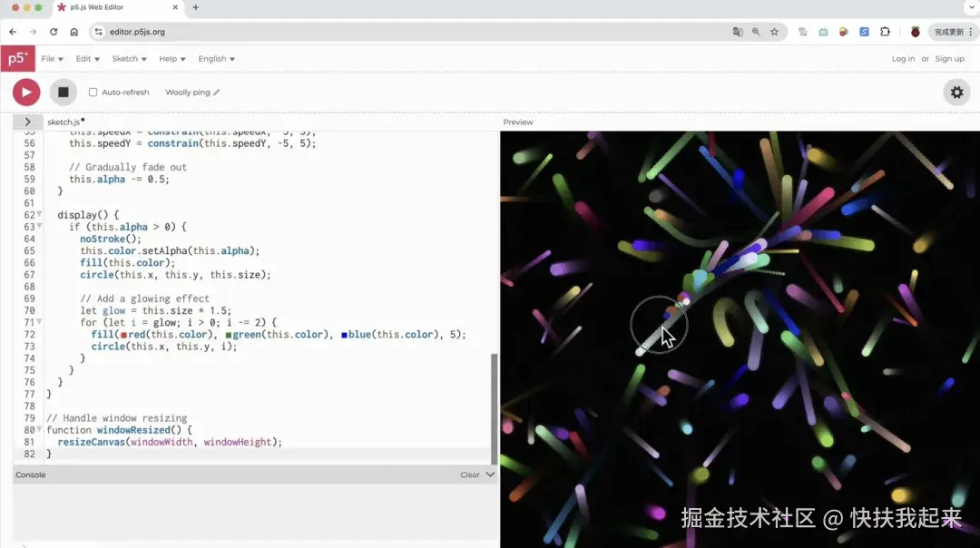The image size is (980, 548).
Task: View site information icon in address bar
Action: click(98, 32)
